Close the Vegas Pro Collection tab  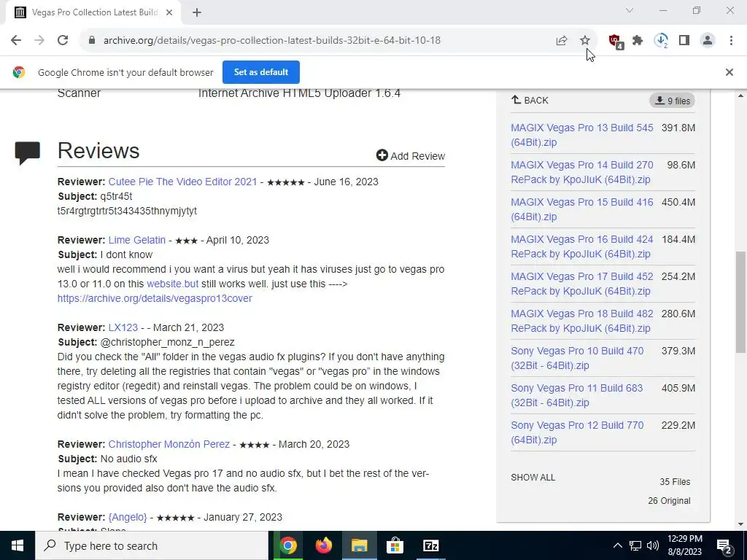[169, 12]
